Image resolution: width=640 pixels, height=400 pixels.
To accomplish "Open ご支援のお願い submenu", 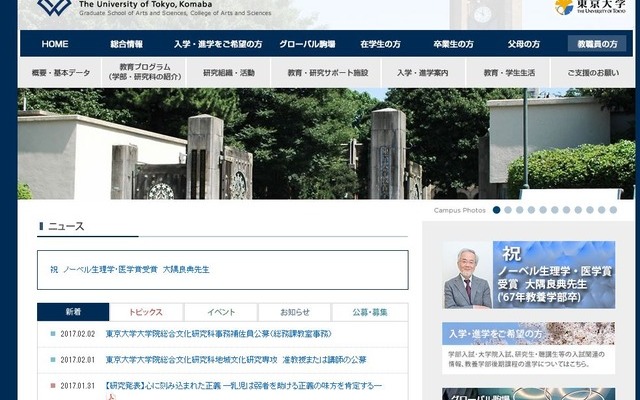I will (x=593, y=73).
